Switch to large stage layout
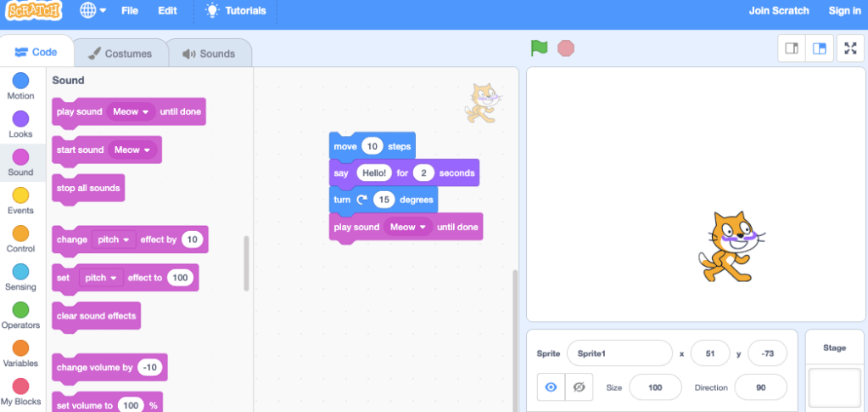The width and height of the screenshot is (868, 412). pyautogui.click(x=819, y=48)
